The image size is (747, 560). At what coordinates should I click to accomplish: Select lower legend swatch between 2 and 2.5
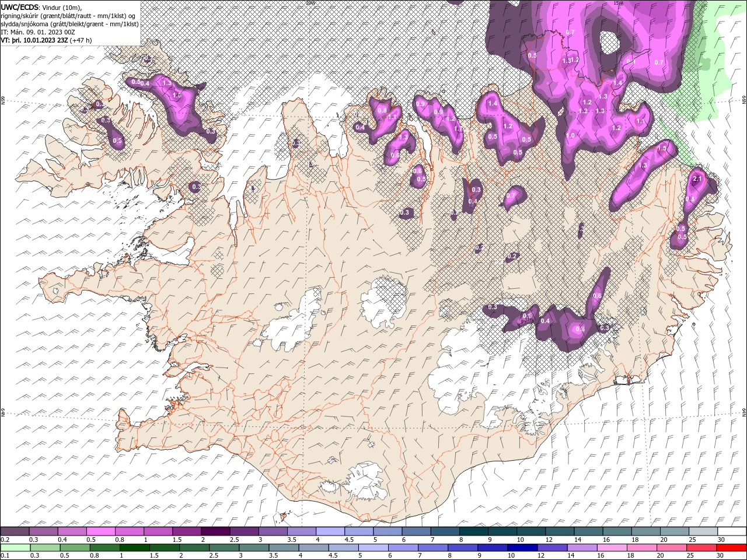(194, 548)
